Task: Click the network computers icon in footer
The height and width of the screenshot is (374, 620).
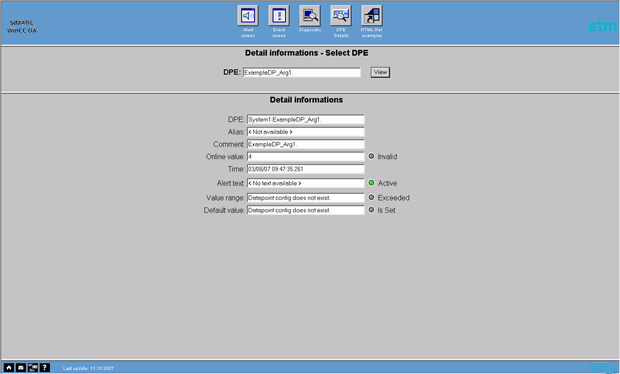Action: tap(33, 367)
